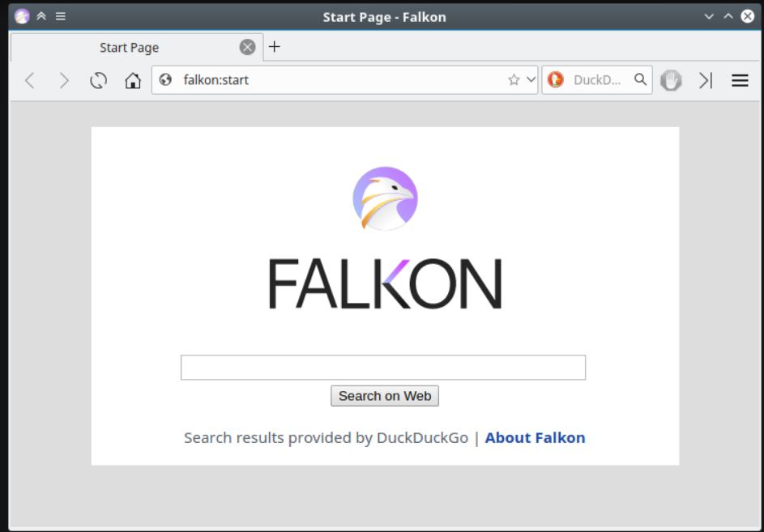Go forward with the forward arrow
The image size is (764, 532).
pyautogui.click(x=64, y=80)
